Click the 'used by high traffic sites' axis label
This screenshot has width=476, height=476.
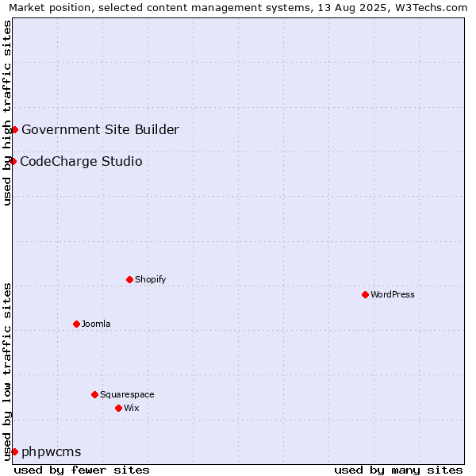[x=6, y=113]
